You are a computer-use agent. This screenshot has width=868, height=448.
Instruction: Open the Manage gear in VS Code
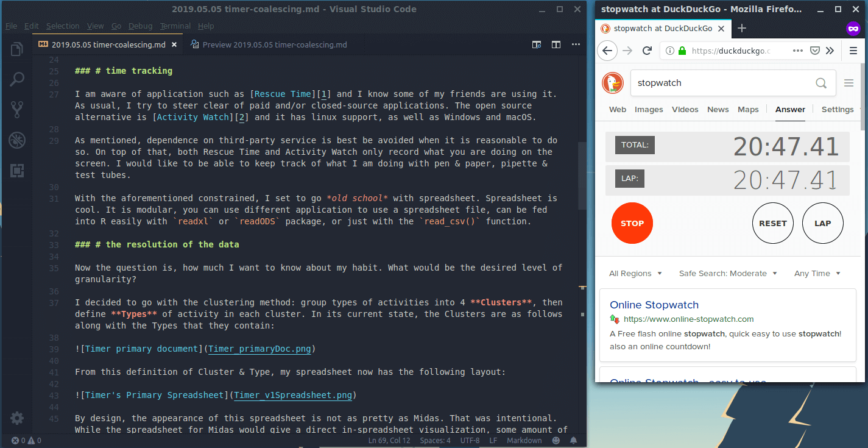pyautogui.click(x=17, y=418)
